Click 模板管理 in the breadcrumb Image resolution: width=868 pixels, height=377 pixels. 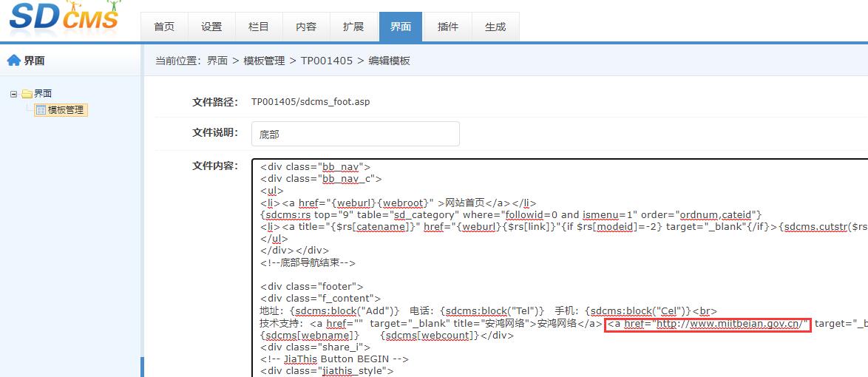264,61
